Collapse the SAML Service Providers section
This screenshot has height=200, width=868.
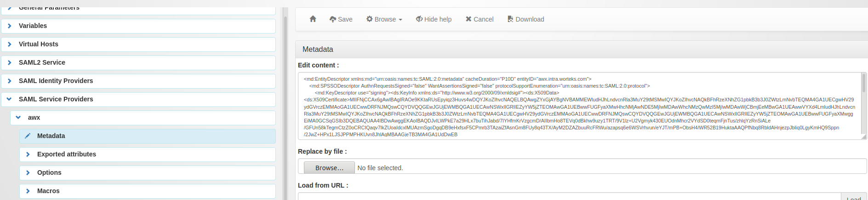click(138, 99)
